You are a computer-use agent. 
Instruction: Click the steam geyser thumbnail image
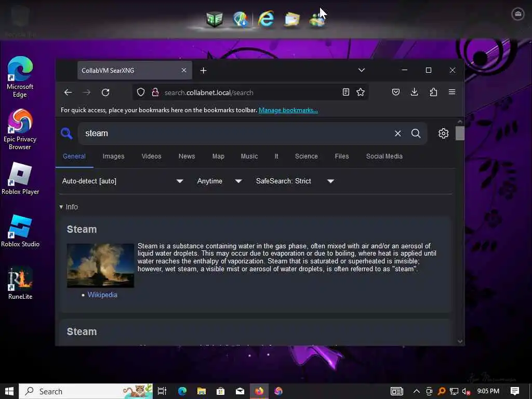tap(100, 265)
